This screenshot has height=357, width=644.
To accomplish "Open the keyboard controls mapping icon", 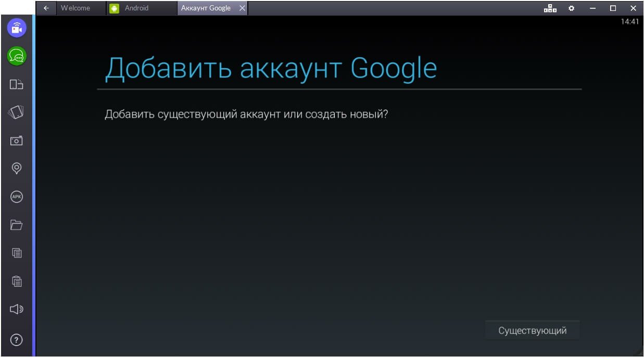I will [550, 8].
